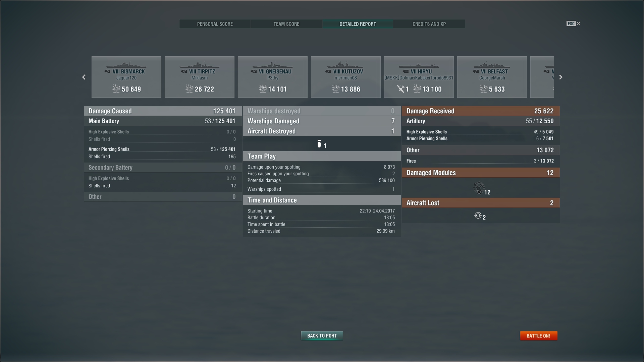Screen dimensions: 644x362
Task: Open the Personal Score tab
Action: pos(215,24)
